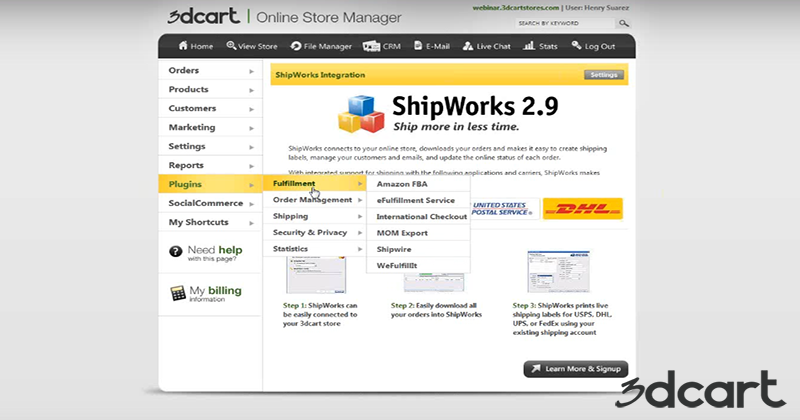Expand the Orders sidebar menu
The height and width of the screenshot is (420, 800).
(x=208, y=71)
